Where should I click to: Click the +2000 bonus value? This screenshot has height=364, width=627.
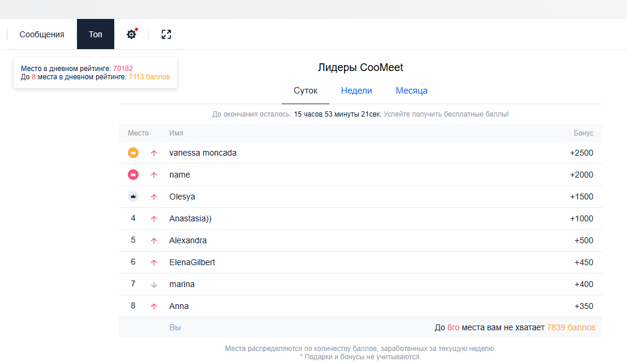[581, 175]
